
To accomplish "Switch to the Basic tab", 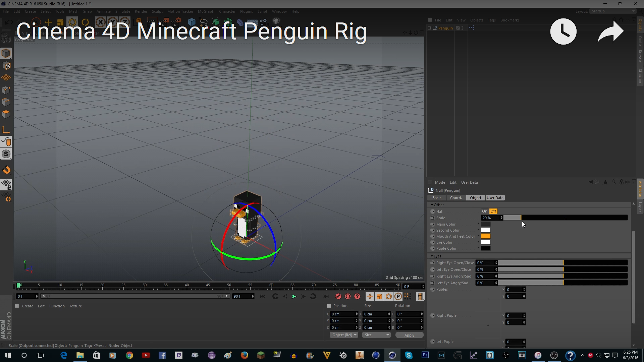I will (436, 198).
